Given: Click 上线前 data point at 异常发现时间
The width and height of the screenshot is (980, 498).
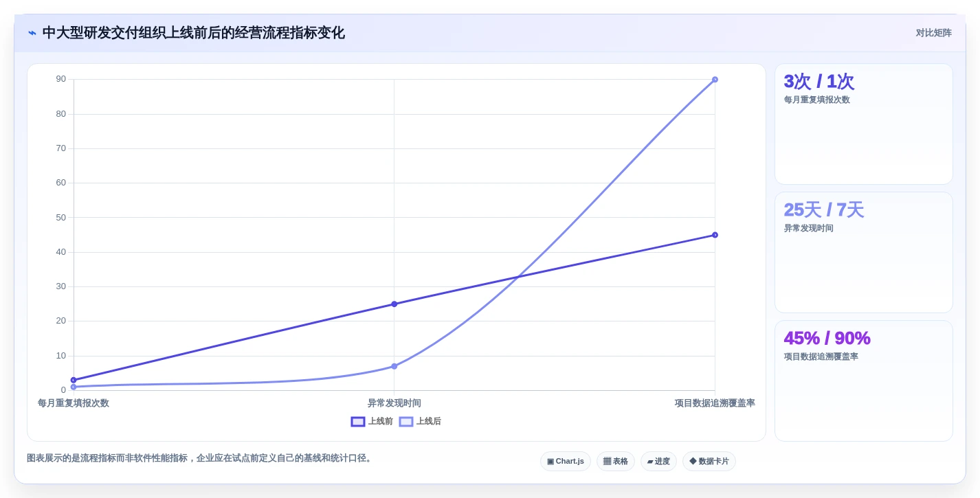Looking at the screenshot, I should [394, 304].
